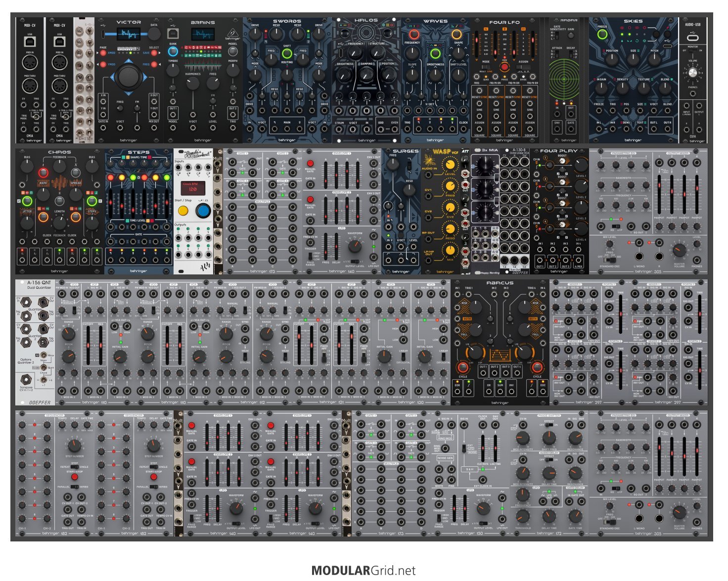Click the Clock BPM display on Pamela's
The image size is (728, 581).
pos(192,187)
